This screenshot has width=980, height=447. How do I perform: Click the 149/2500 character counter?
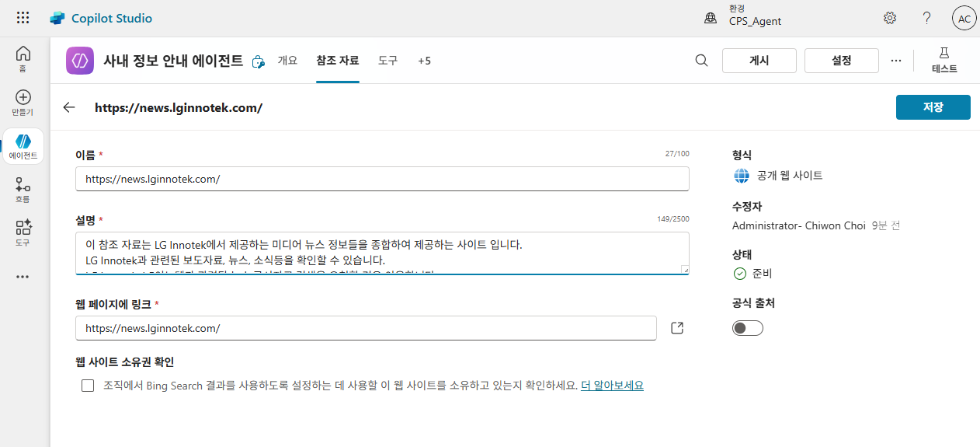[673, 218]
